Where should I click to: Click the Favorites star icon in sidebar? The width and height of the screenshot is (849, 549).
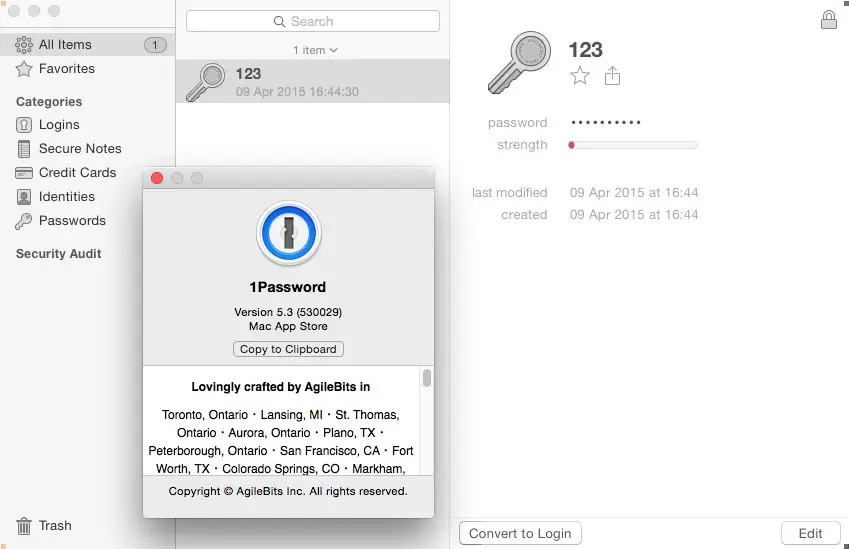[x=24, y=69]
